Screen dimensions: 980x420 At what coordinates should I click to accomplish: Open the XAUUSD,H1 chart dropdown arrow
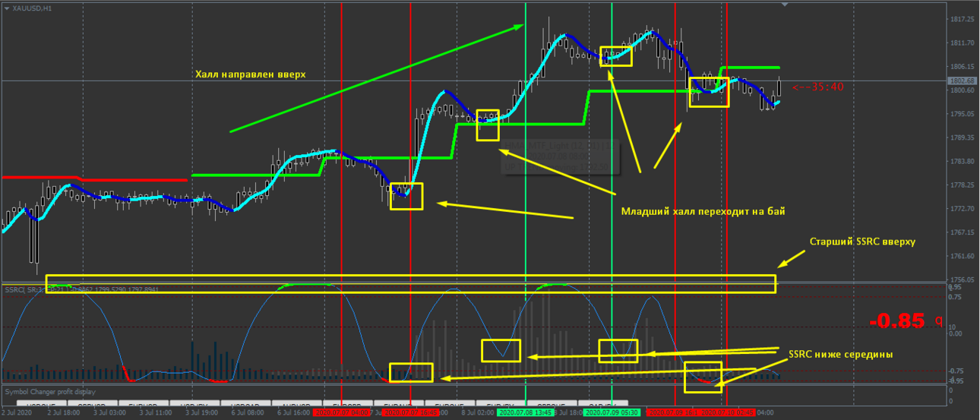click(7, 8)
